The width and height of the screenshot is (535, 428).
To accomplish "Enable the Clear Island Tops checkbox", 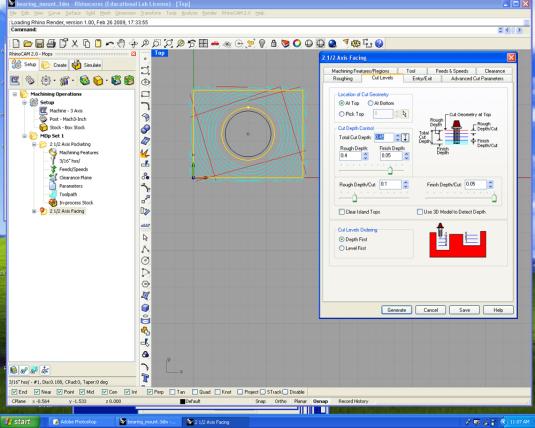I will pyautogui.click(x=342, y=212).
